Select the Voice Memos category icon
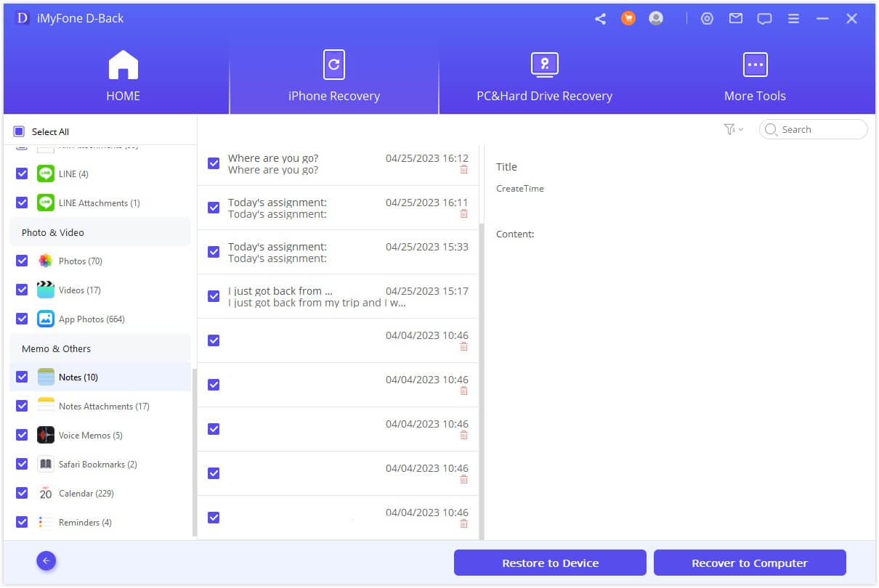Screen dimensions: 879x588 click(46, 436)
